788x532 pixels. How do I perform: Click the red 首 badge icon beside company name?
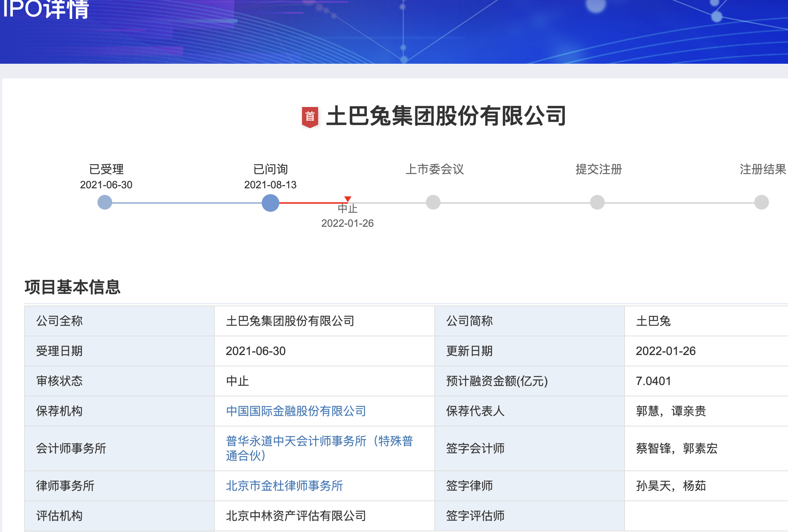coord(310,117)
